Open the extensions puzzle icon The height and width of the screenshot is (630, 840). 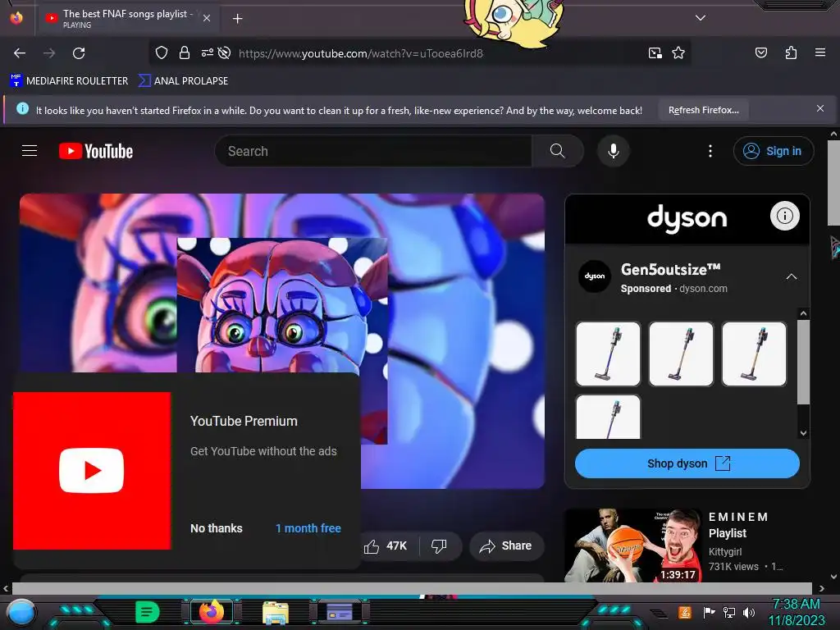(x=791, y=53)
